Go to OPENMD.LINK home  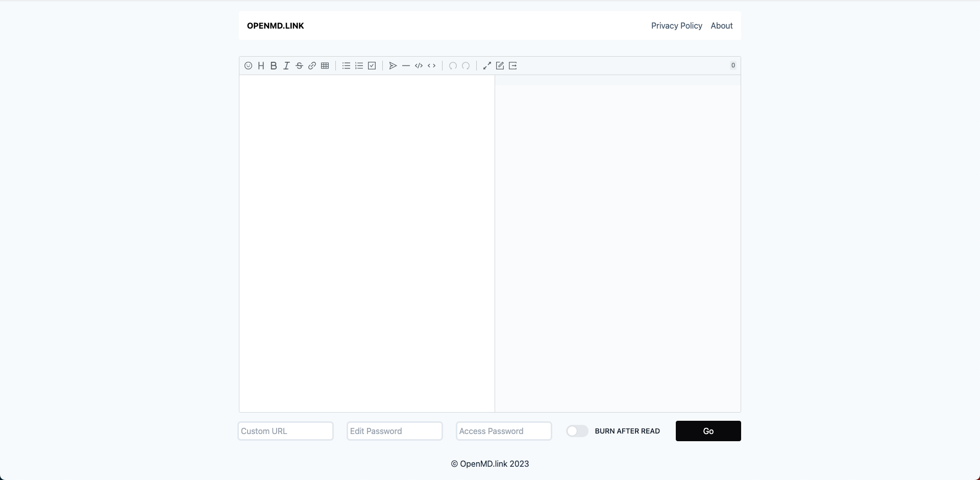[276, 26]
